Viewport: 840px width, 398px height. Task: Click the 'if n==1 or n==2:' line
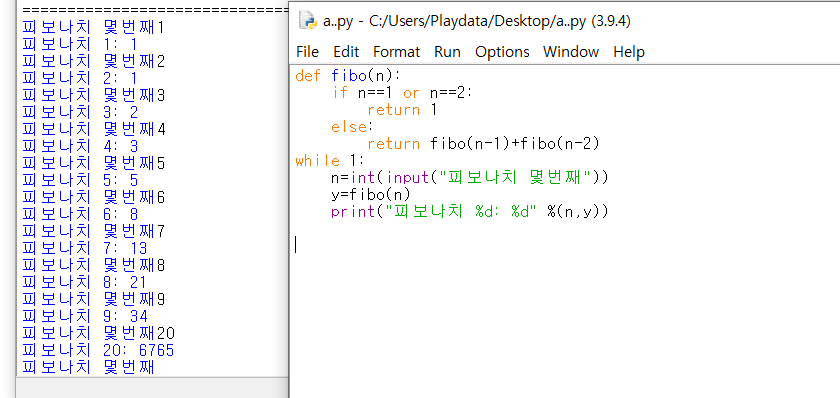pyautogui.click(x=402, y=93)
